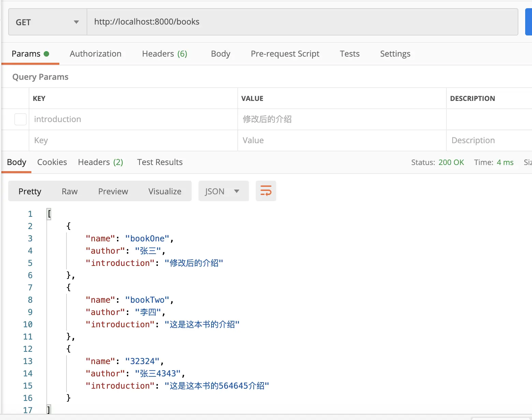Screen dimensions: 532x420
Task: Open the Pre-request Script tab
Action: (285, 54)
